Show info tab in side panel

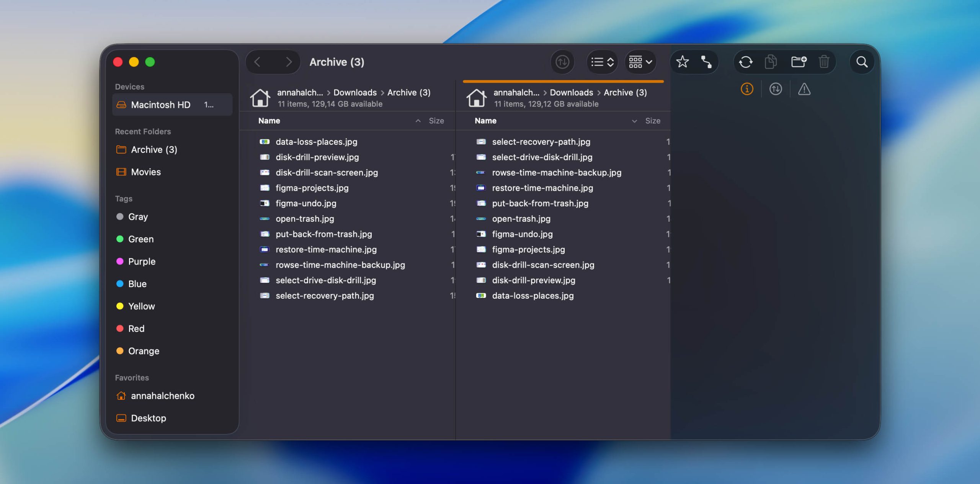[x=747, y=89]
